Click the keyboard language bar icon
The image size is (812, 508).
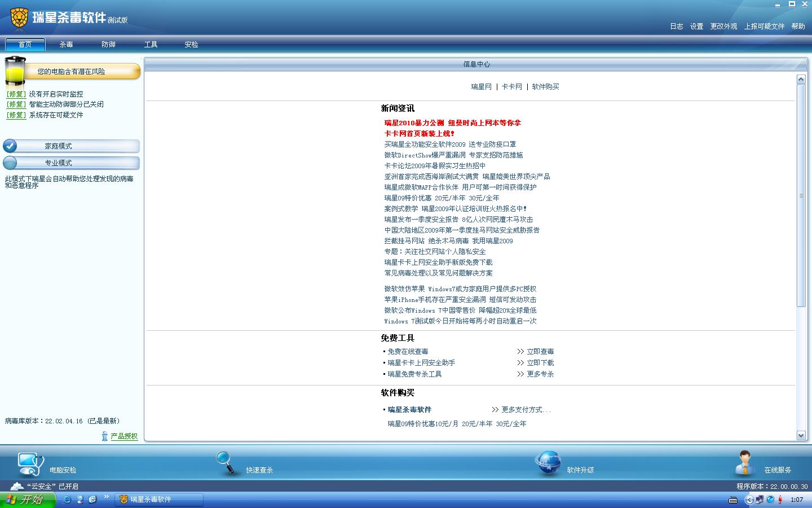click(x=733, y=500)
